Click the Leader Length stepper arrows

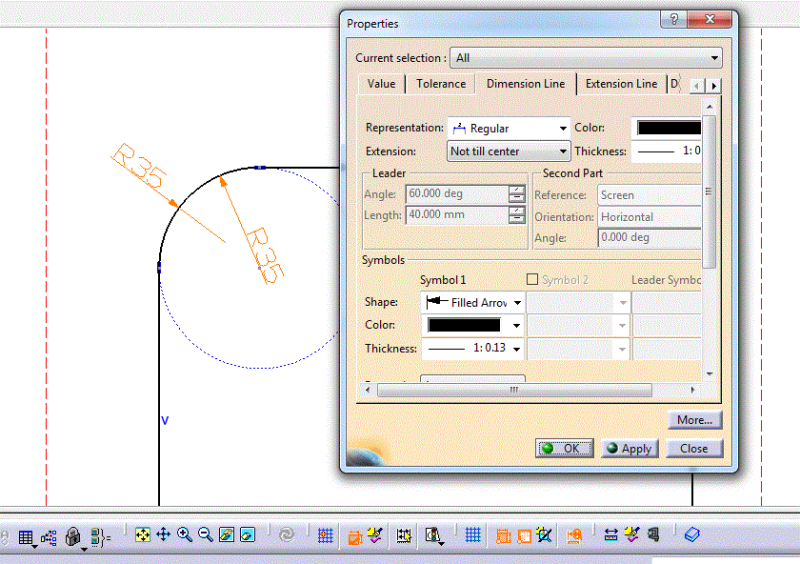click(516, 215)
